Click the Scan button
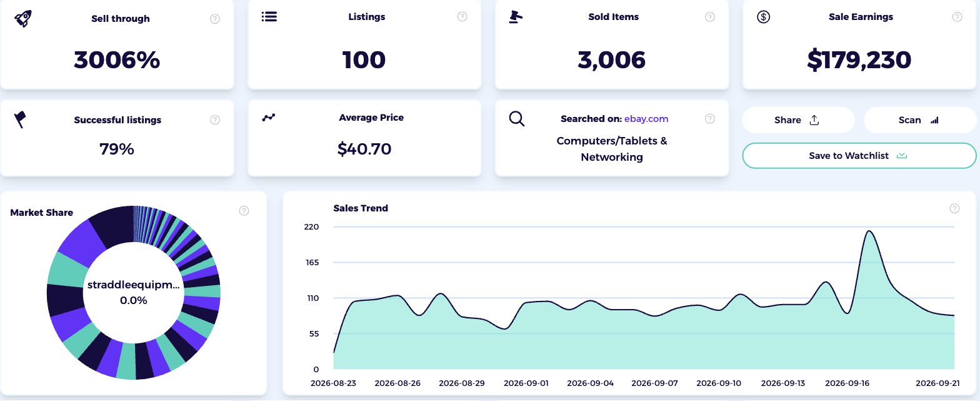This screenshot has width=980, height=401. click(920, 120)
